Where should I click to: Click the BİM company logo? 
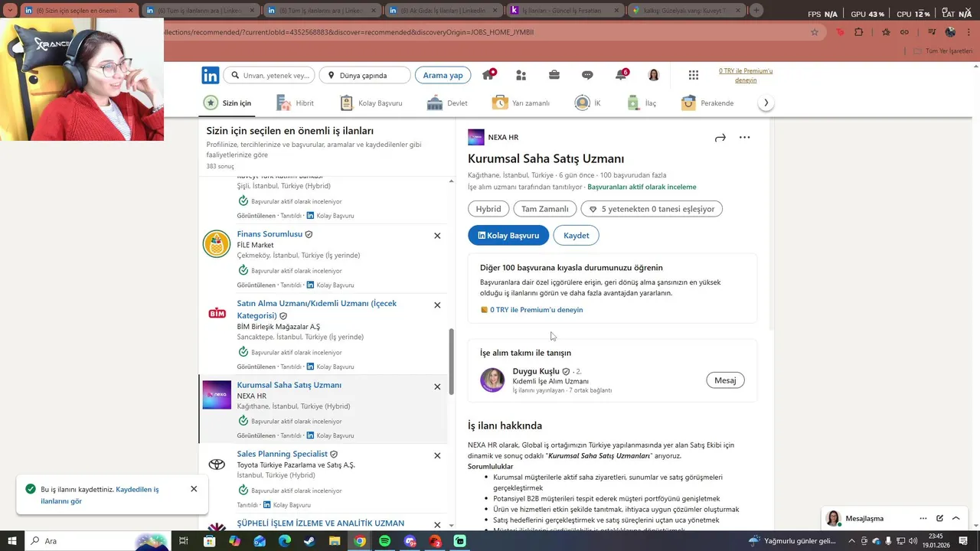[217, 313]
